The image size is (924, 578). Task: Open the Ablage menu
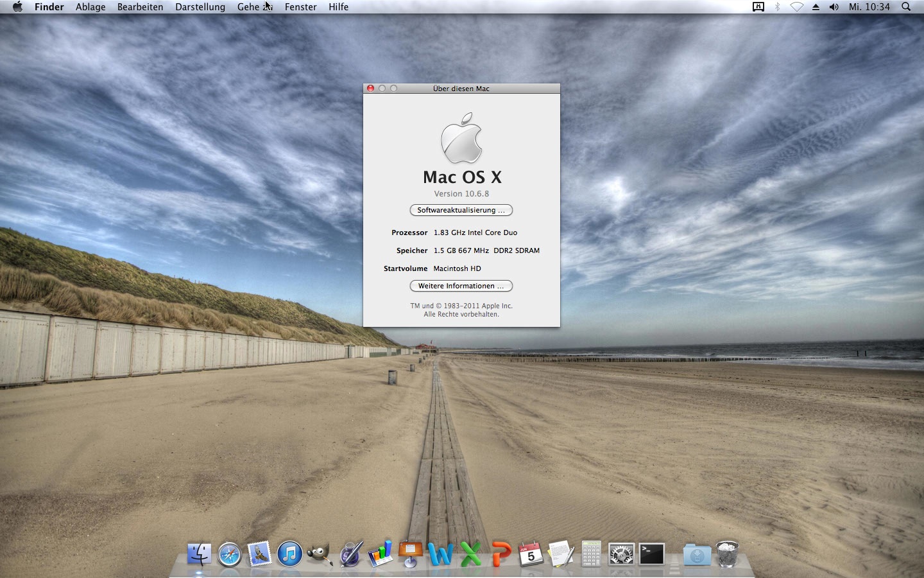pos(90,7)
